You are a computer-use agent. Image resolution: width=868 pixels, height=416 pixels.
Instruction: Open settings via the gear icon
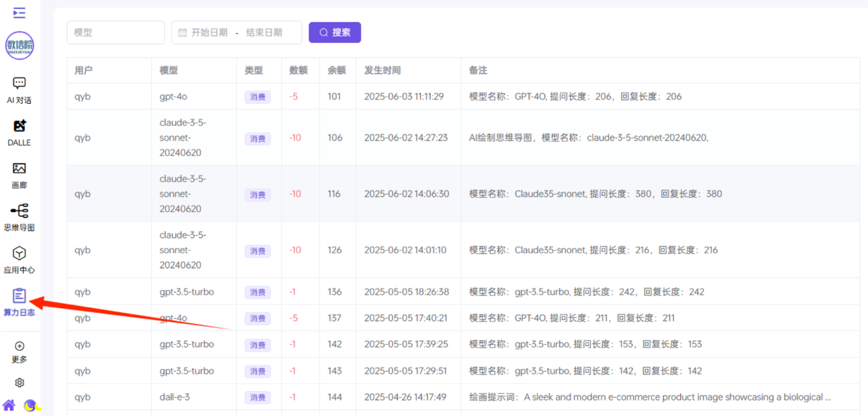point(19,383)
